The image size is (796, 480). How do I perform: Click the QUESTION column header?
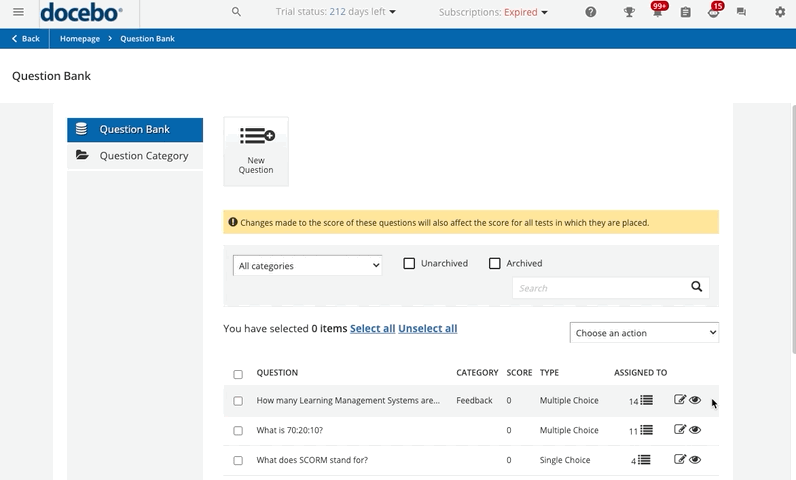[277, 372]
